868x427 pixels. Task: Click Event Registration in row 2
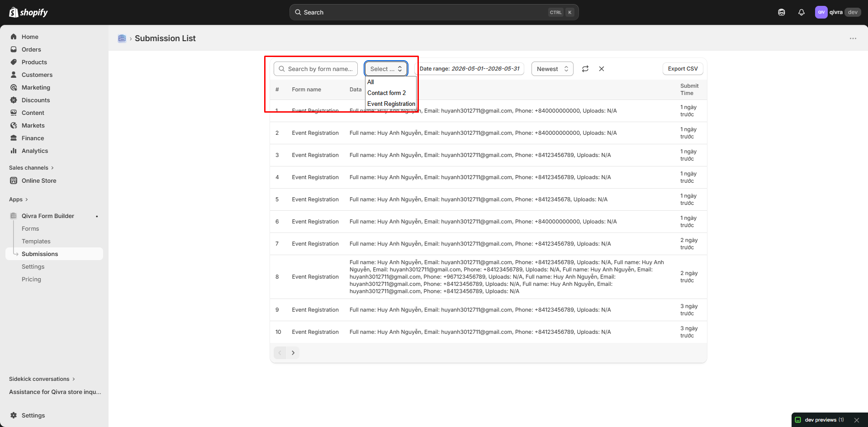[315, 133]
